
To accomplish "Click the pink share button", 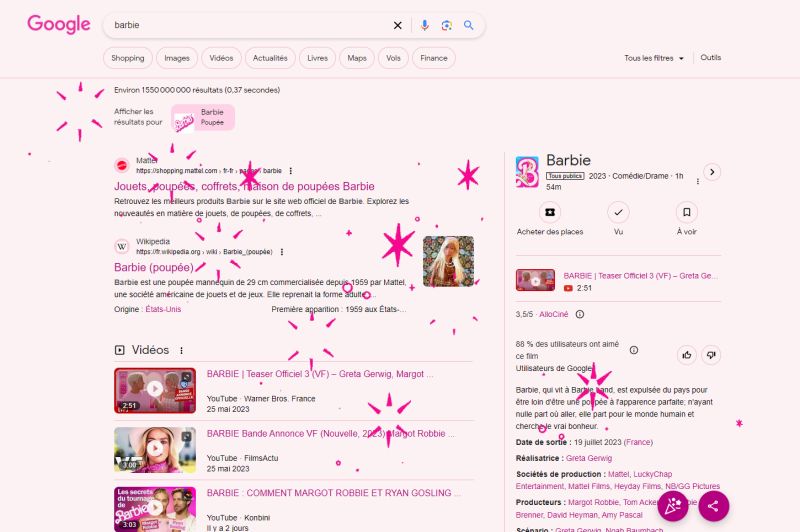I will coord(713,506).
